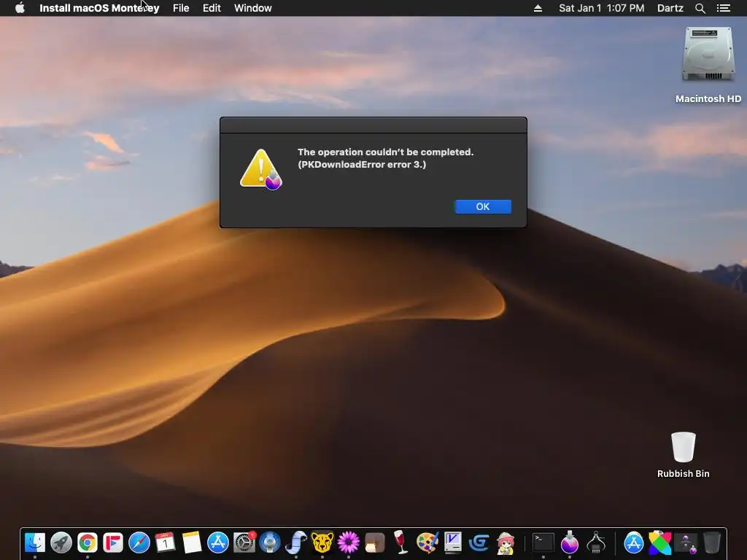The height and width of the screenshot is (560, 747).
Task: Open the yellow cheetah icon in Dock
Action: (322, 542)
